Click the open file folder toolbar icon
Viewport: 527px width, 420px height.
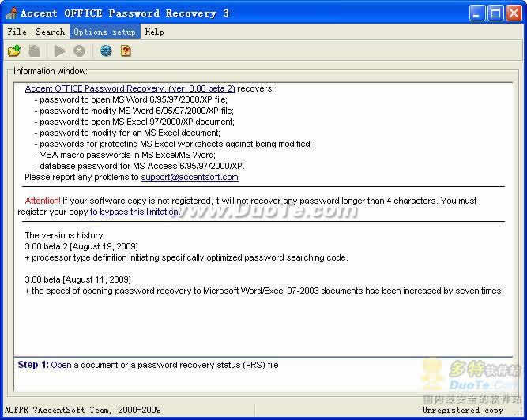click(x=14, y=51)
